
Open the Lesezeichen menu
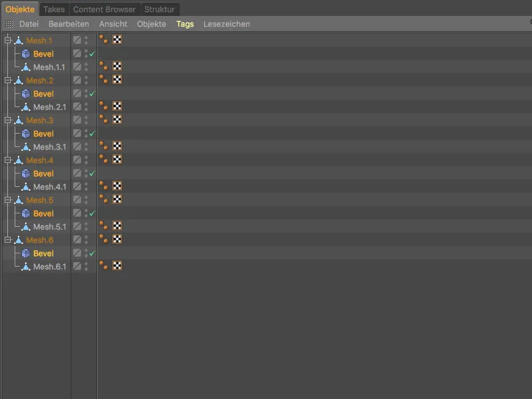[x=227, y=24]
